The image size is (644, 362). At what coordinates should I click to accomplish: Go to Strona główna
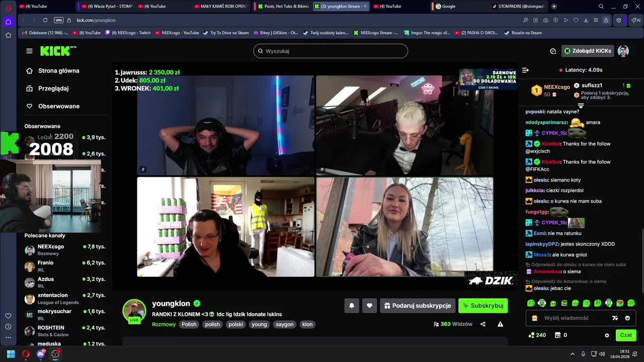coord(53,71)
